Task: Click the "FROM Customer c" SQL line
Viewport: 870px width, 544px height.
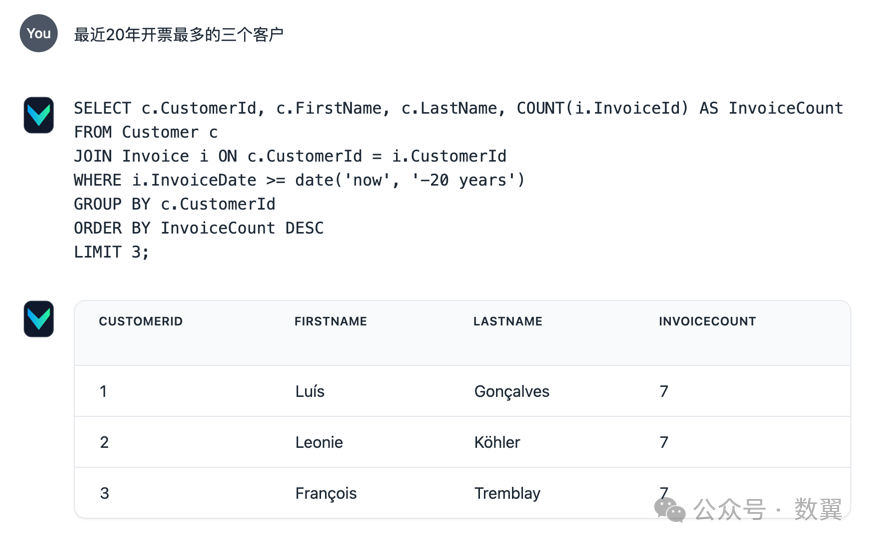Action: click(x=146, y=132)
